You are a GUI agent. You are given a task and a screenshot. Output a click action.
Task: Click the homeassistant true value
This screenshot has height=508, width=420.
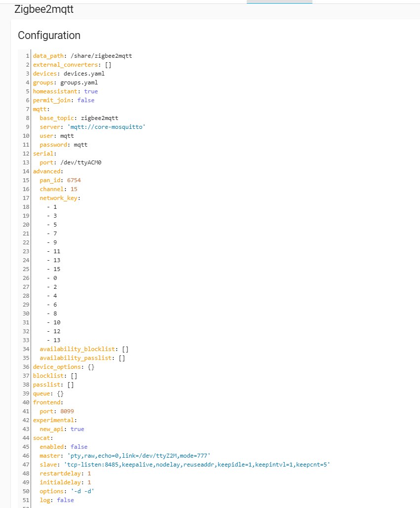[91, 91]
